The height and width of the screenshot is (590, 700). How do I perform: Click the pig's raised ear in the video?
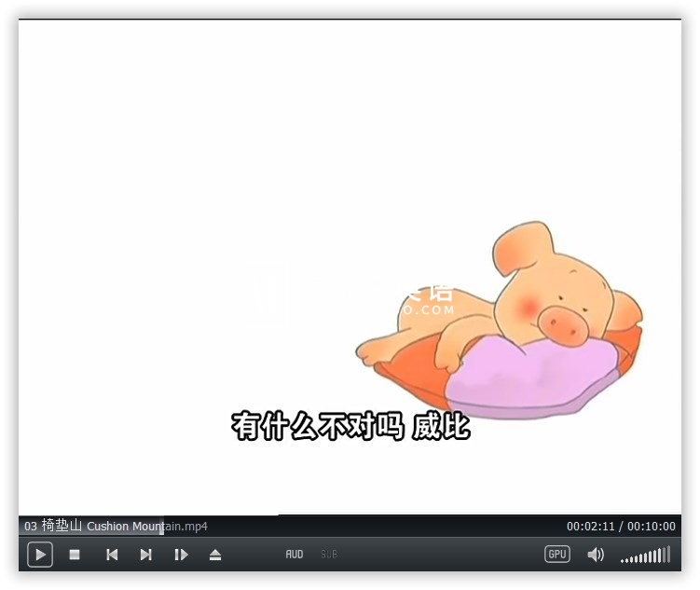(x=520, y=245)
